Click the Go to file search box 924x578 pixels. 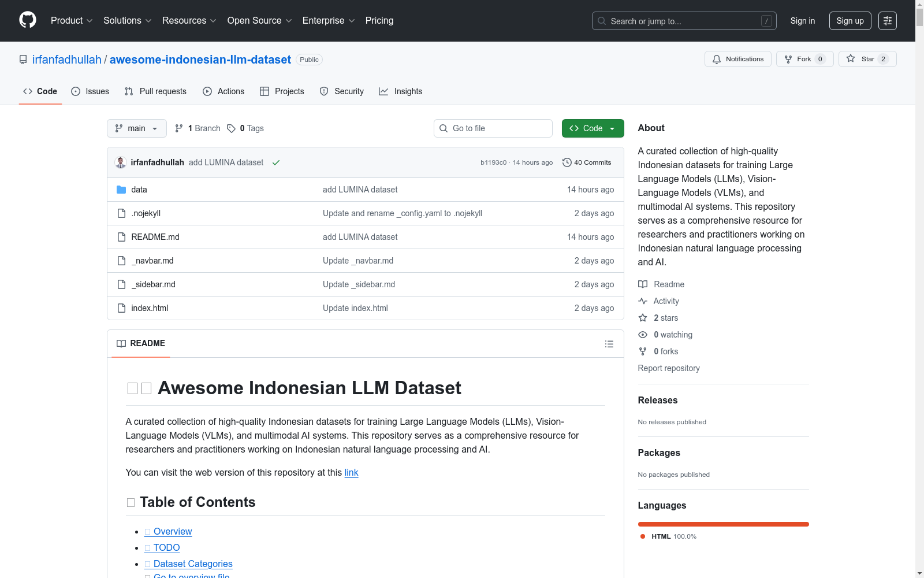tap(493, 128)
